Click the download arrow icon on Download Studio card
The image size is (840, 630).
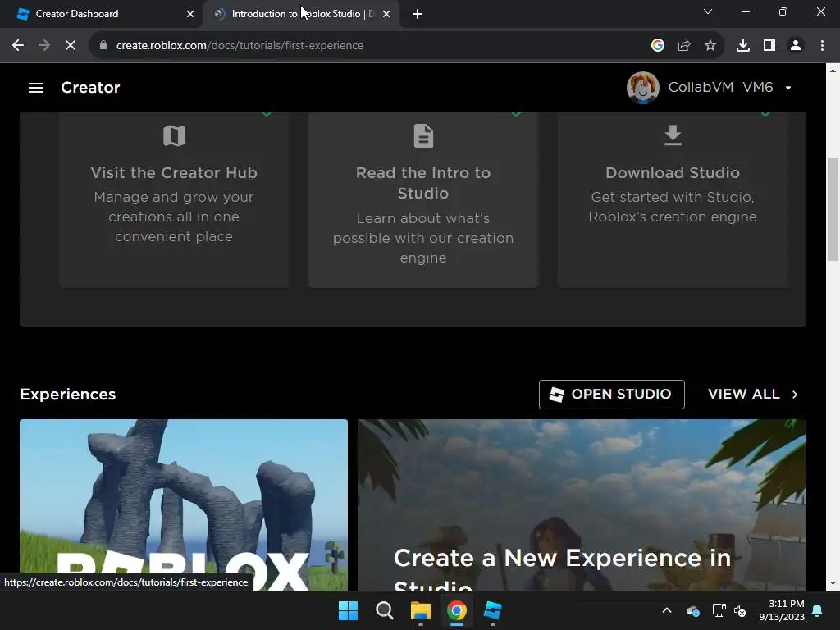pos(673,135)
